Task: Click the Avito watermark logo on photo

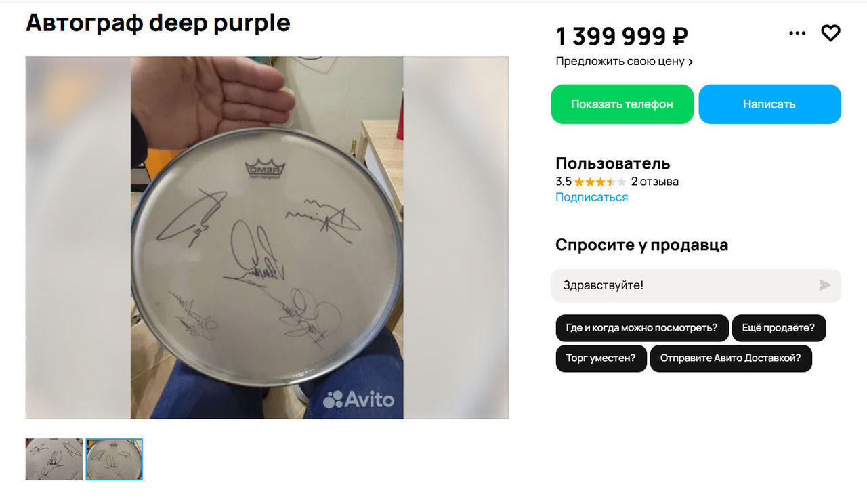Action: click(358, 400)
